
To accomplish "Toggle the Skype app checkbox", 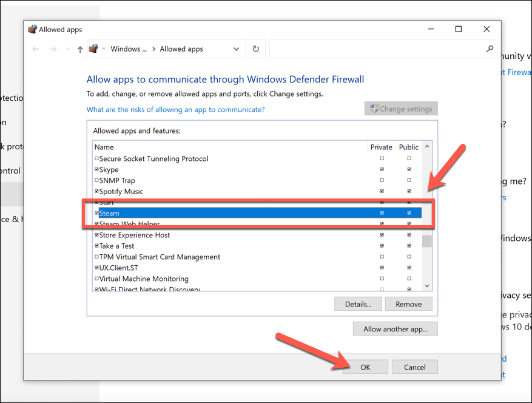I will 96,170.
